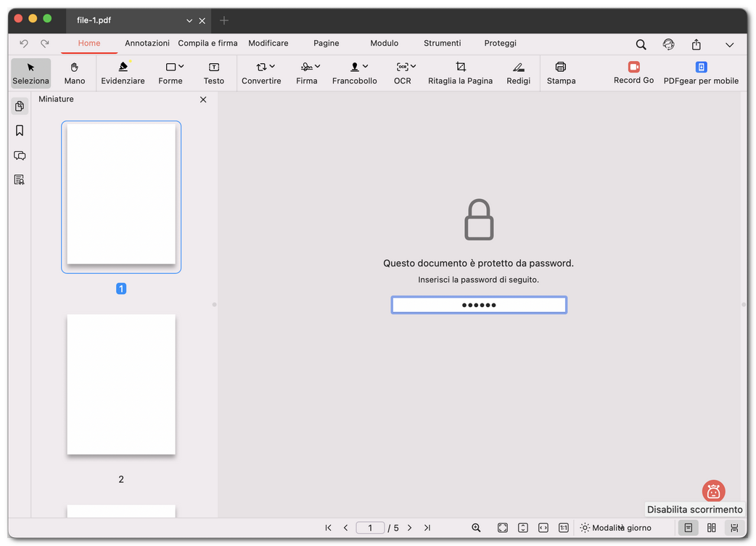
Task: Select the Redigi redaction tool
Action: (x=518, y=73)
